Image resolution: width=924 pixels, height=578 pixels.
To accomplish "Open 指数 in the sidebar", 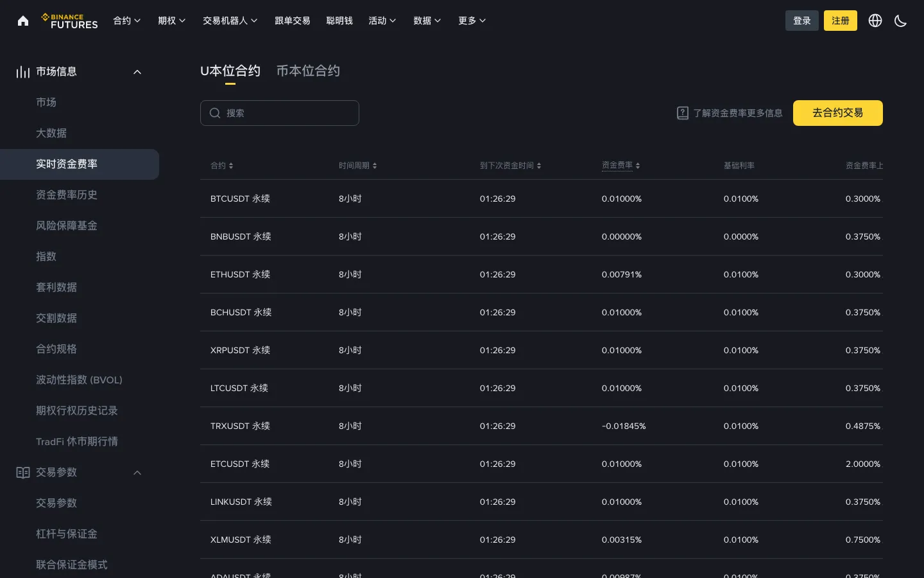I will click(46, 257).
